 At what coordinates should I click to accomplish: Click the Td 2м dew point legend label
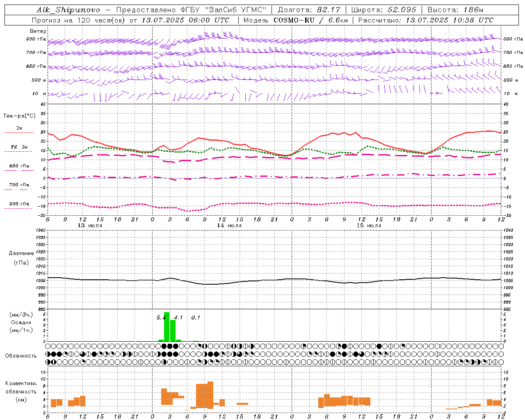point(19,147)
